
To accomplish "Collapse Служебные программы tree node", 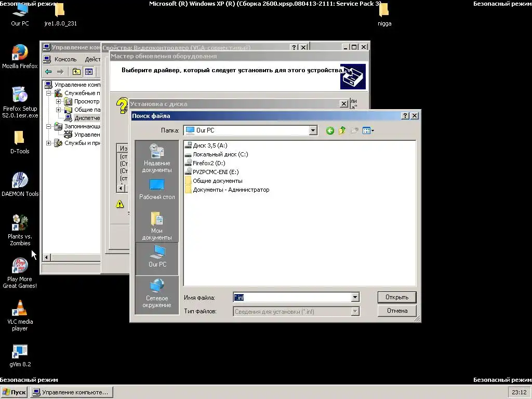I will 48,93.
